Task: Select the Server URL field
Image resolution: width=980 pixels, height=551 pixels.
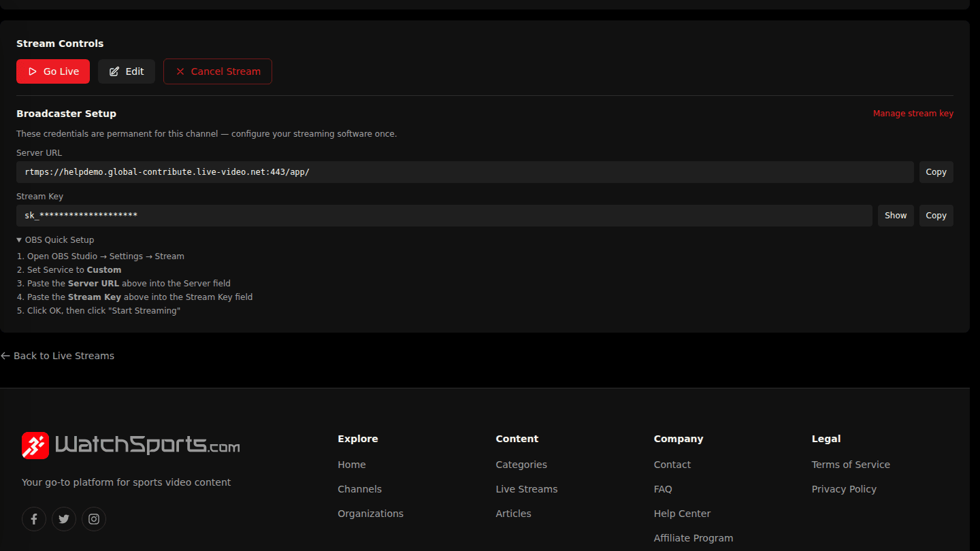Action: coord(465,172)
